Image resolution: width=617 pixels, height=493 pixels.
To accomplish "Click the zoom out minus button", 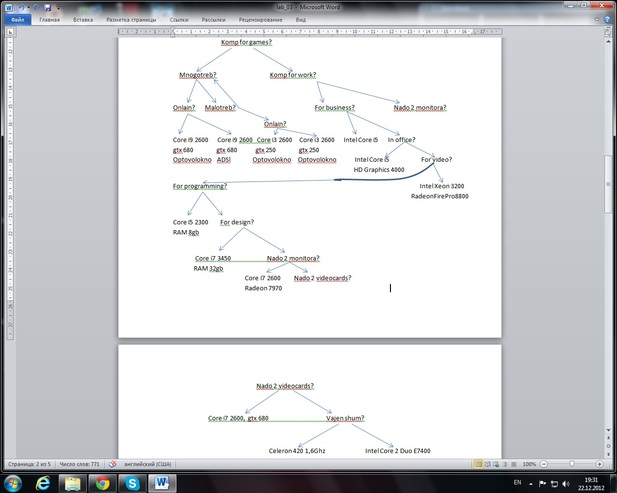I will (x=543, y=464).
